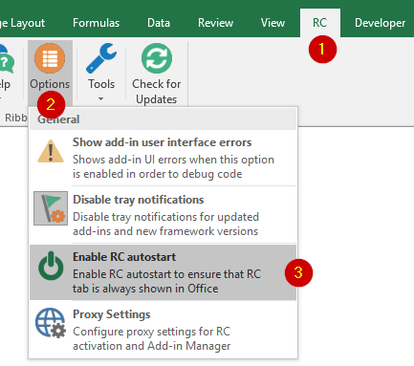The height and width of the screenshot is (366, 414).
Task: Toggle Disable tray notifications option
Action: 163,215
